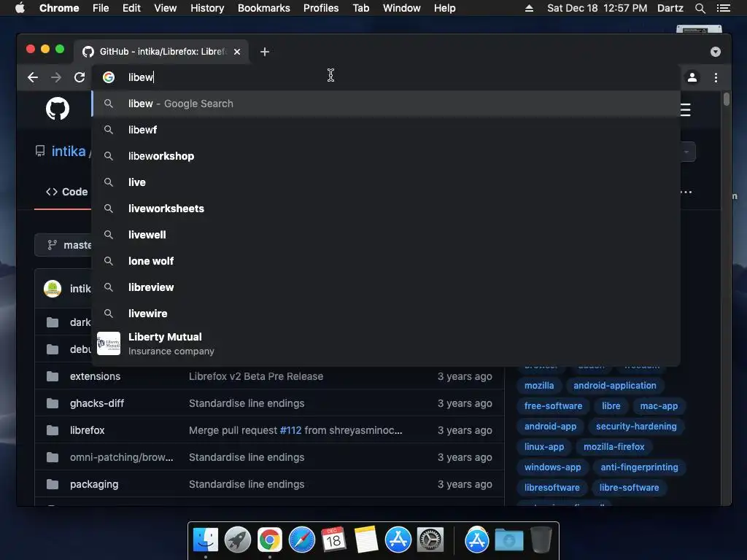The width and height of the screenshot is (747, 560).
Task: Click the mac-app topic tag
Action: point(659,405)
